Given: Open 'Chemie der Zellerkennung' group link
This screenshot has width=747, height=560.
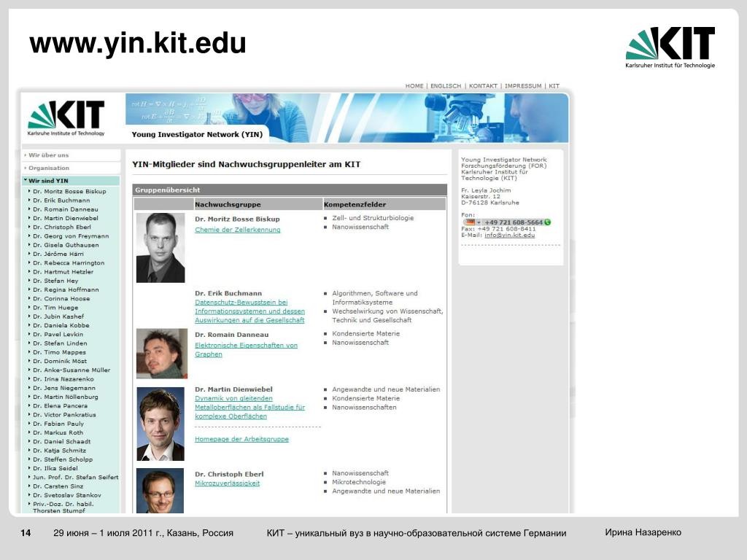Looking at the screenshot, I should pos(237,230).
